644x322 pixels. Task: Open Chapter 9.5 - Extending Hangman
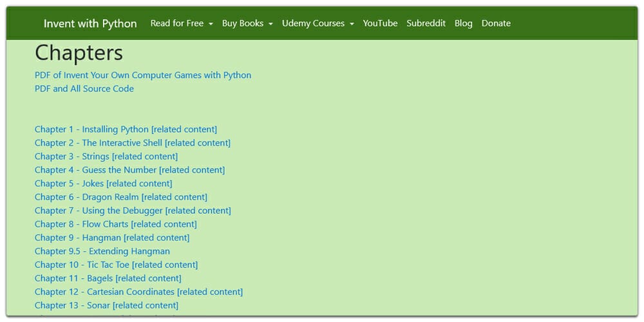click(x=102, y=251)
